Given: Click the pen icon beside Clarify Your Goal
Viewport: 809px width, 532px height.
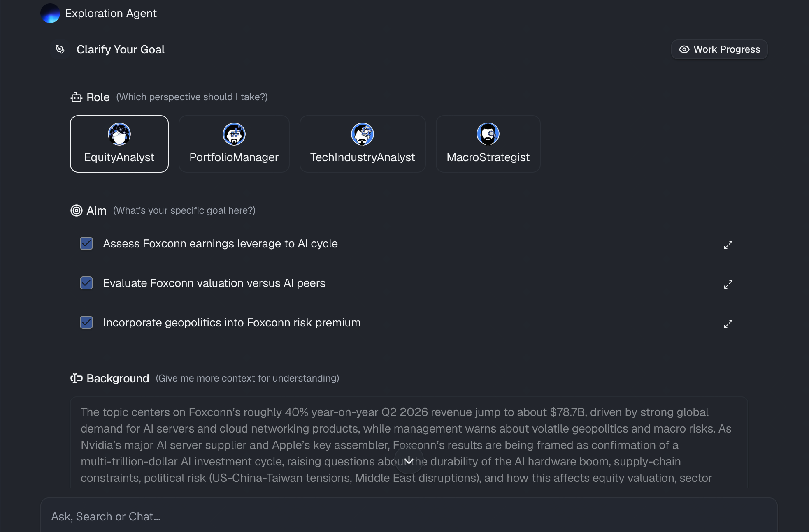Looking at the screenshot, I should coord(60,49).
